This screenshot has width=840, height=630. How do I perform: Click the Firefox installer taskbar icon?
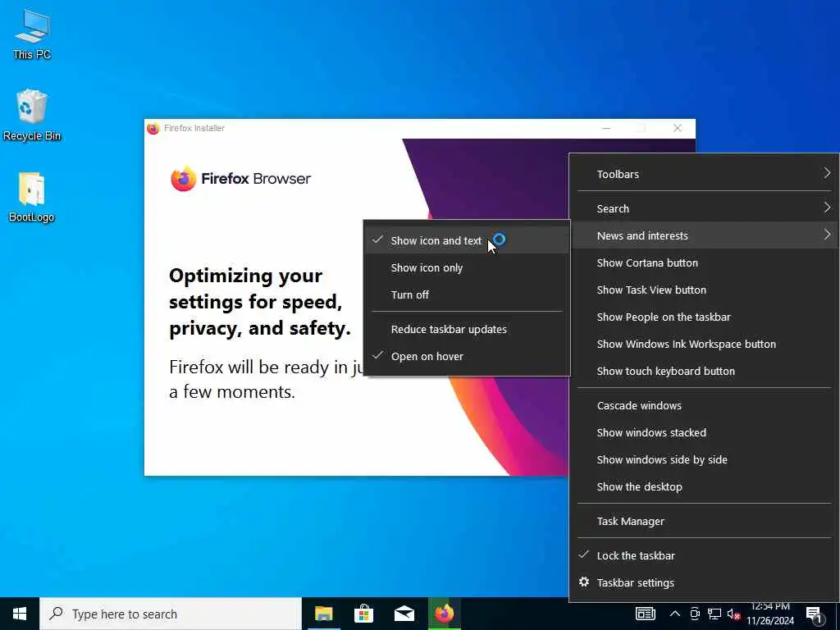[x=444, y=614]
